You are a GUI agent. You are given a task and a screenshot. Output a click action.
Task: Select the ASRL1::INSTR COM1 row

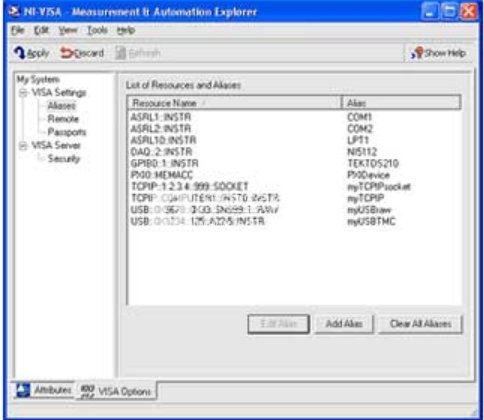tap(295, 117)
